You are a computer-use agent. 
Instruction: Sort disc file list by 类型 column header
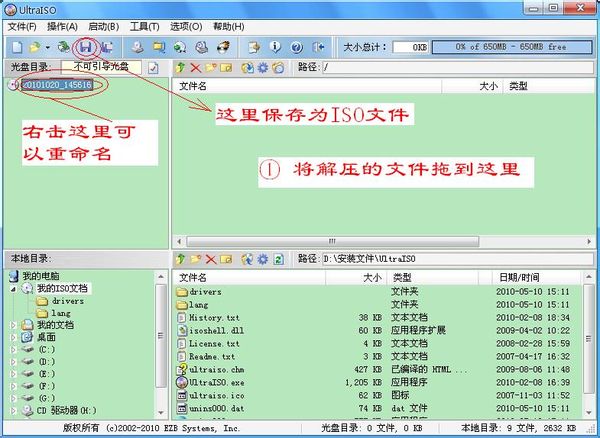point(548,86)
